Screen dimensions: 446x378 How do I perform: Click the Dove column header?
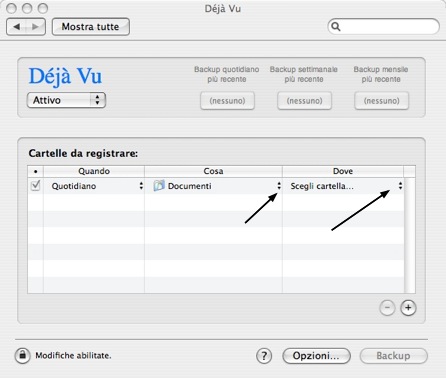tap(343, 171)
